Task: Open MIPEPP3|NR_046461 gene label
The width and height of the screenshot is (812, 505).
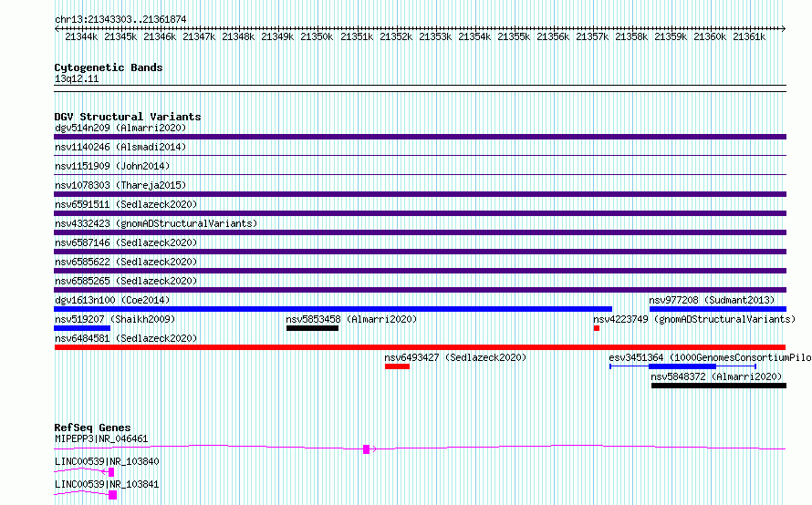Action: (x=101, y=438)
